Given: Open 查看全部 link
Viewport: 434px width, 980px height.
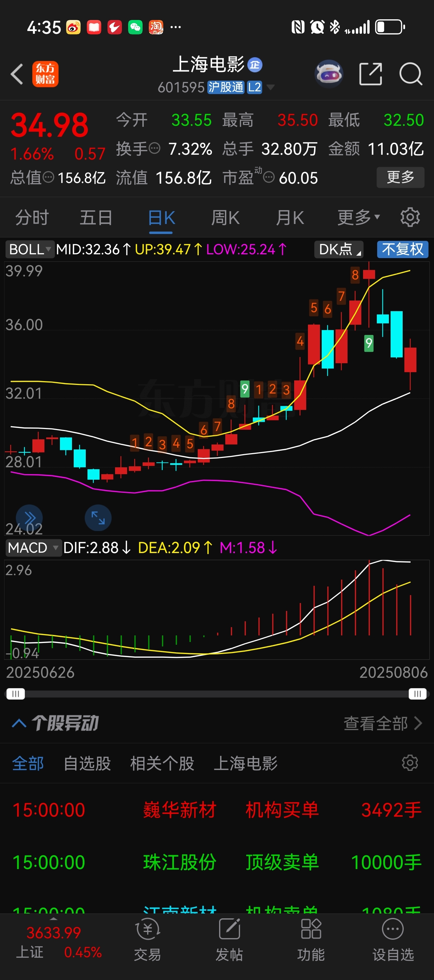Looking at the screenshot, I should point(383,723).
